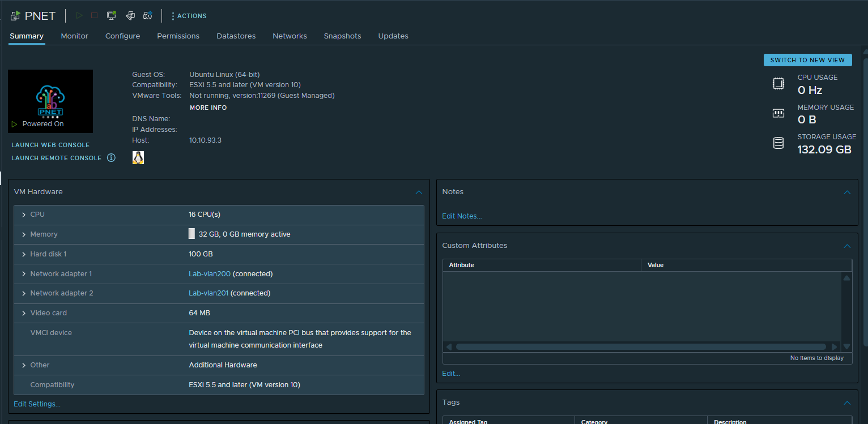Click the 64 MB video card value
868x424 pixels.
(199, 313)
